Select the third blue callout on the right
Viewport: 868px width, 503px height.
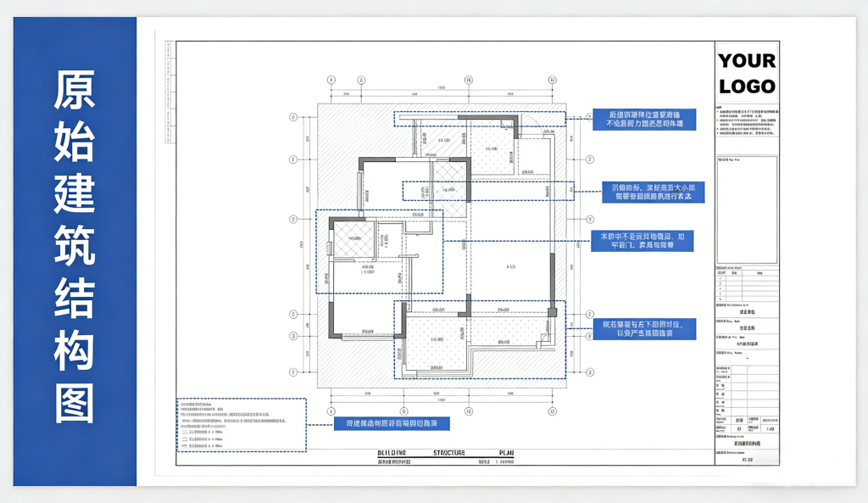point(642,240)
